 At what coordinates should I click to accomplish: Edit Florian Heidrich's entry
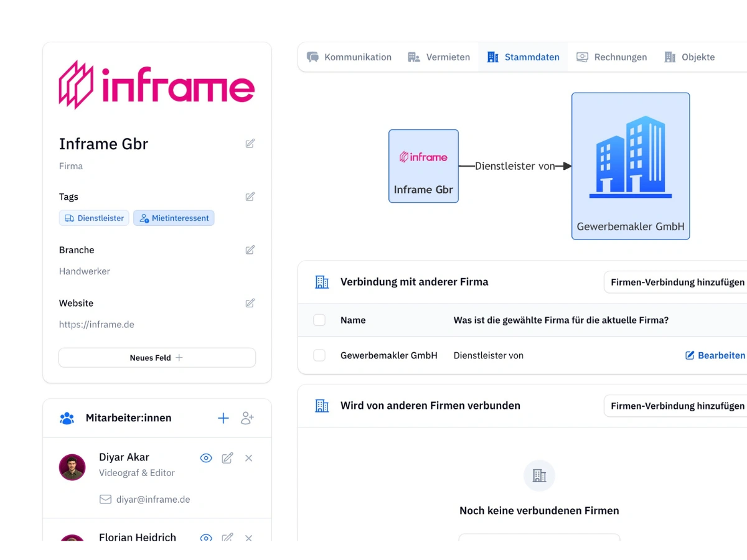tap(228, 538)
